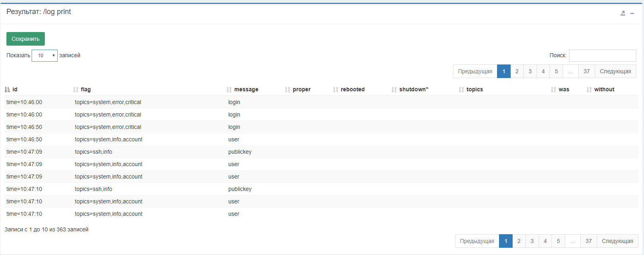The width and height of the screenshot is (644, 255).
Task: Click the sort icon beside was column
Action: (x=553, y=90)
